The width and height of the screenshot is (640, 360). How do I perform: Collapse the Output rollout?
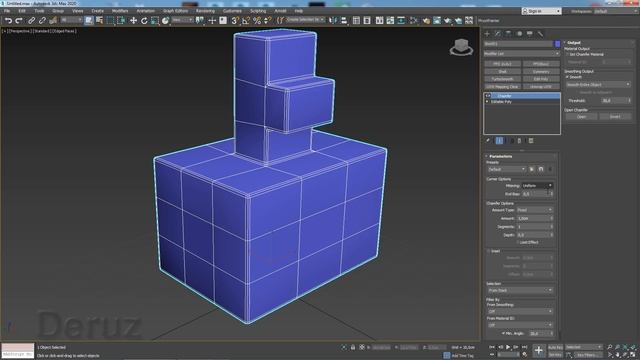pos(573,42)
